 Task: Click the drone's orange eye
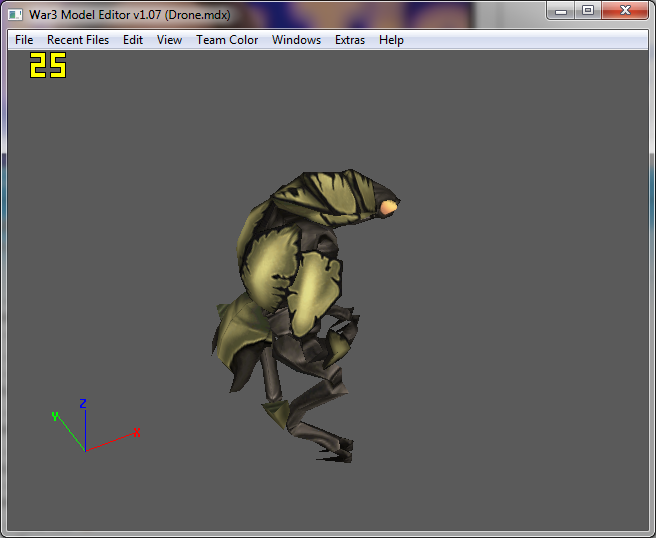click(x=388, y=208)
